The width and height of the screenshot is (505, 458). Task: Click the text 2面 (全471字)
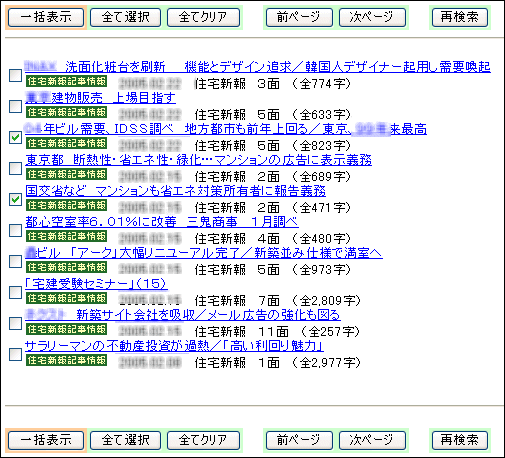304,208
